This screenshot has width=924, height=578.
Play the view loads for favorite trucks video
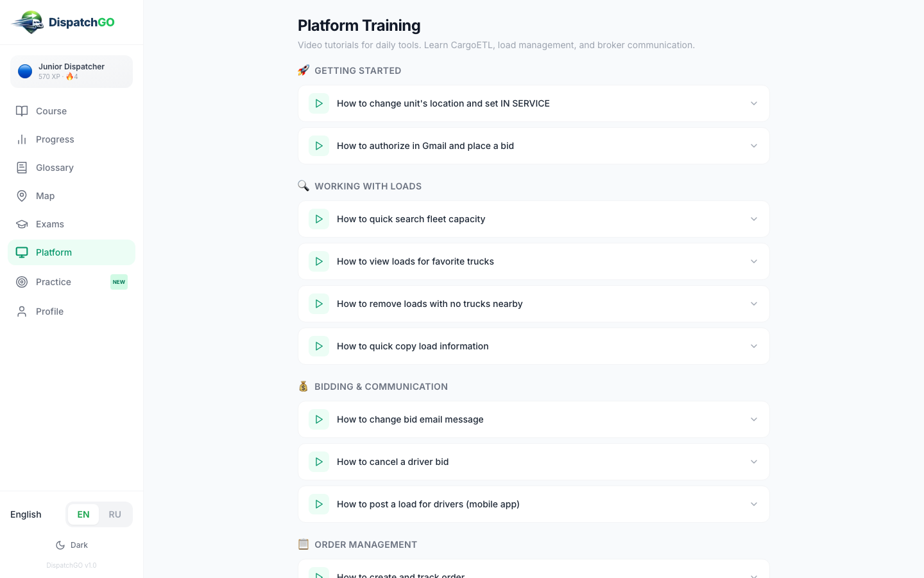(x=319, y=261)
